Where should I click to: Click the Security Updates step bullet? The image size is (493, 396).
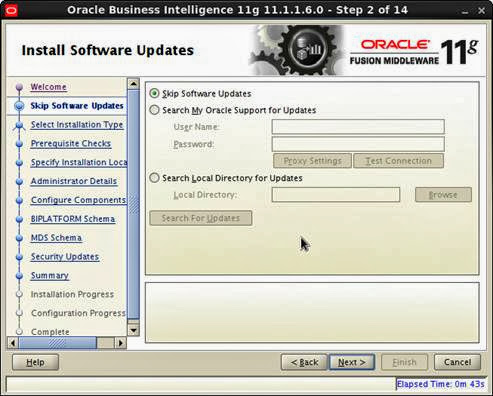[x=19, y=257]
